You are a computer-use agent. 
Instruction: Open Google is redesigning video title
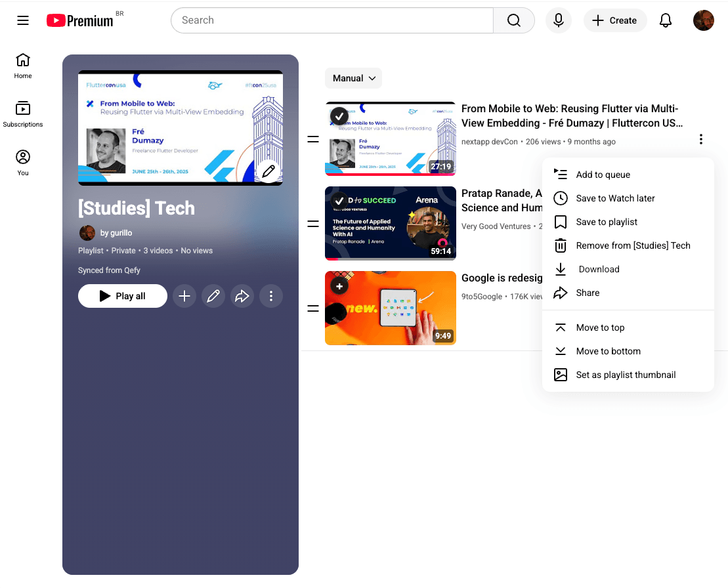pyautogui.click(x=502, y=278)
